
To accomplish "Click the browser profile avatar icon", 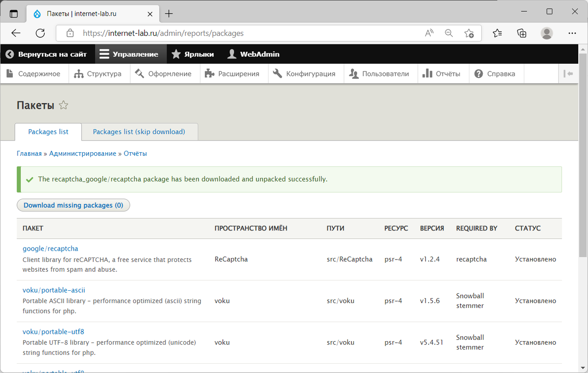I will pyautogui.click(x=546, y=33).
